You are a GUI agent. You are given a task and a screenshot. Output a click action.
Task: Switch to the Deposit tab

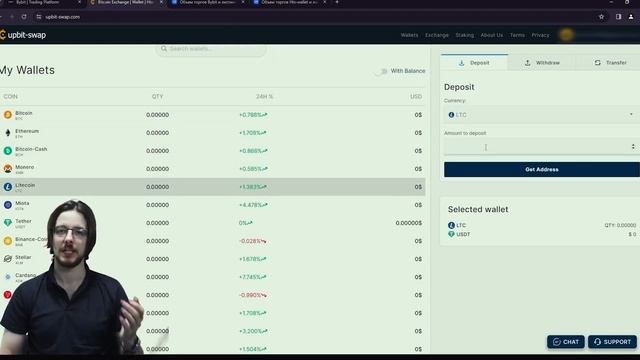click(474, 63)
